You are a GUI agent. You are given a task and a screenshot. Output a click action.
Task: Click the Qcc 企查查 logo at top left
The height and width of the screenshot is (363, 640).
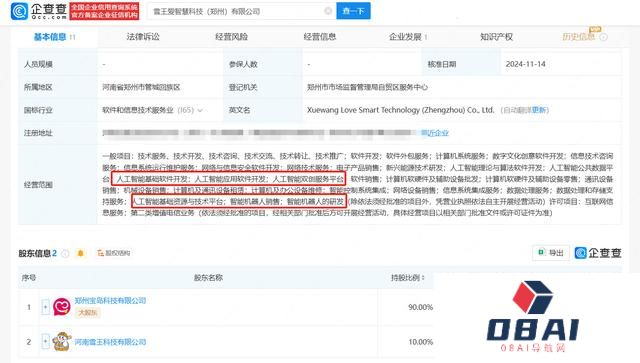(39, 11)
